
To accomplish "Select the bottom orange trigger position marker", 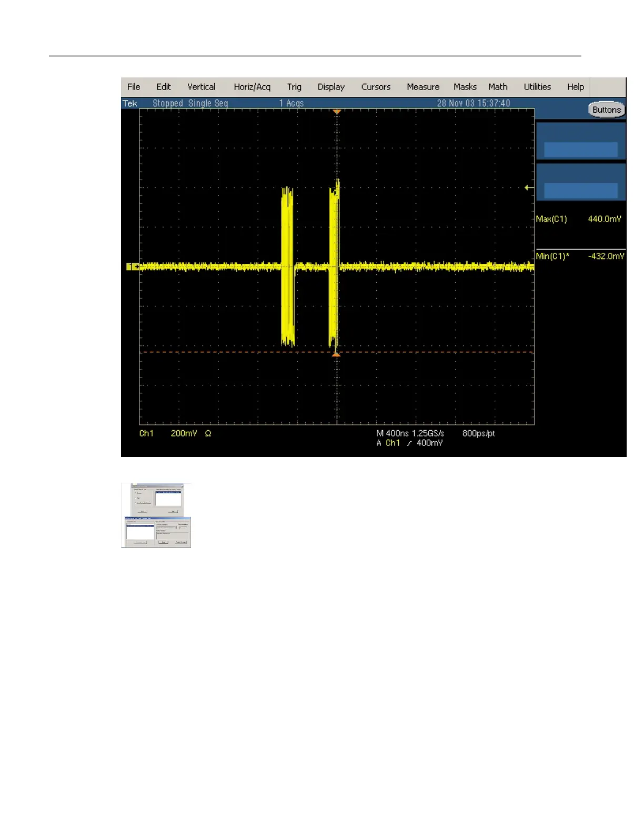I will pyautogui.click(x=336, y=355).
